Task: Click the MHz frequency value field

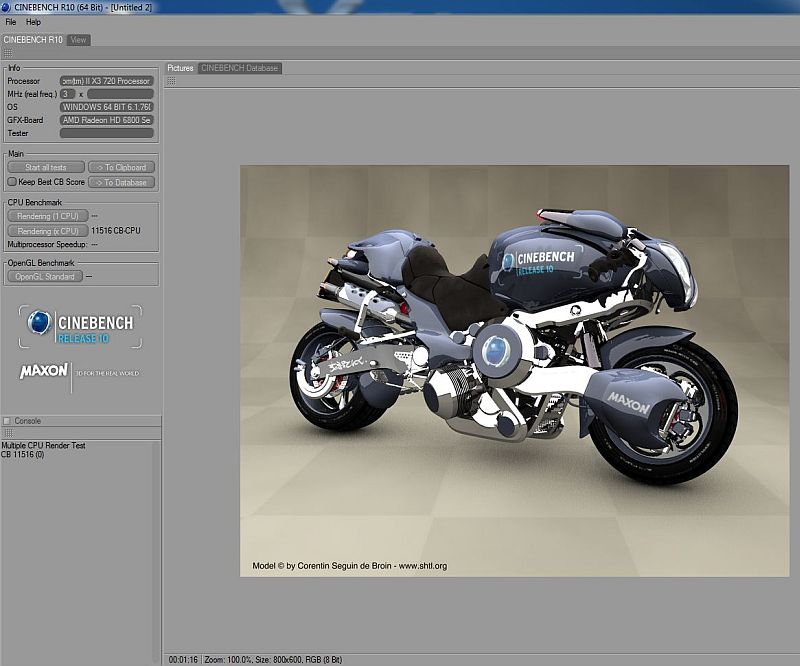Action: 120,94
